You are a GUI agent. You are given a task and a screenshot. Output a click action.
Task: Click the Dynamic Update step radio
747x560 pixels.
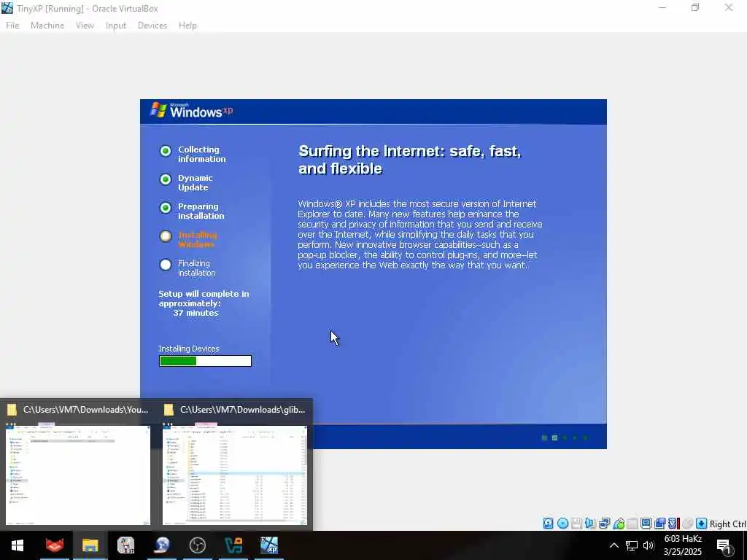[x=166, y=179]
